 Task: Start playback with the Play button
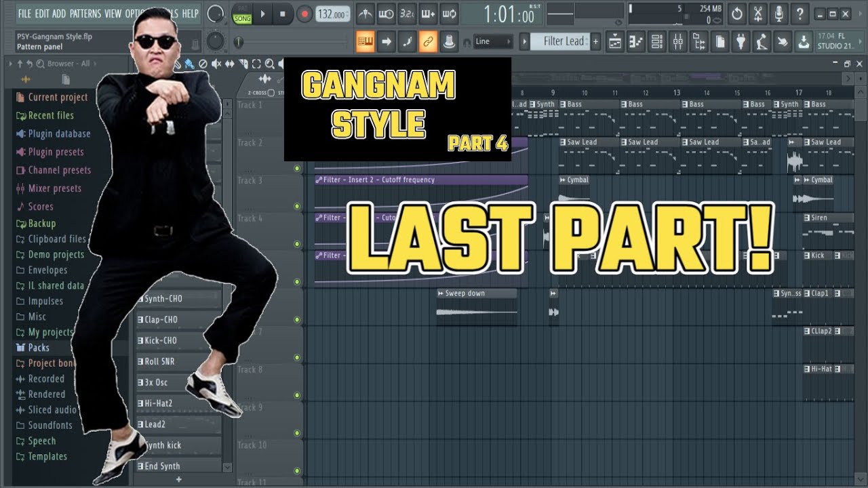pyautogui.click(x=263, y=14)
